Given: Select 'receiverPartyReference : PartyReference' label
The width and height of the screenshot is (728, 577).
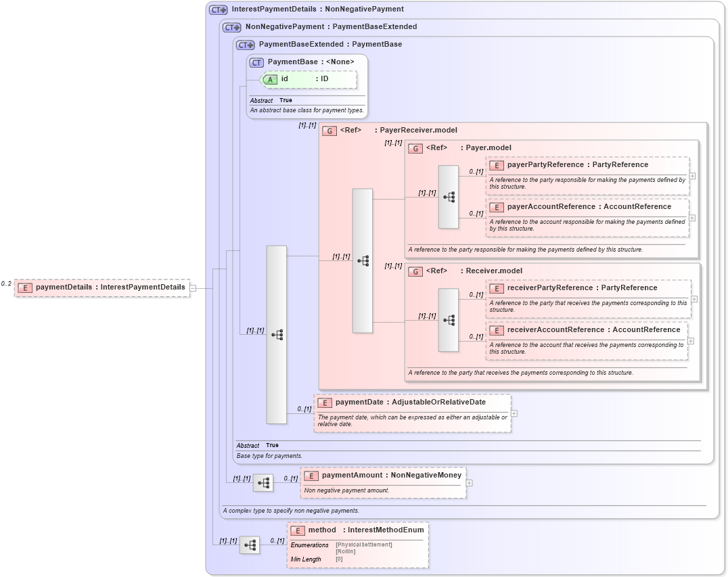Looking at the screenshot, I should pyautogui.click(x=583, y=288).
